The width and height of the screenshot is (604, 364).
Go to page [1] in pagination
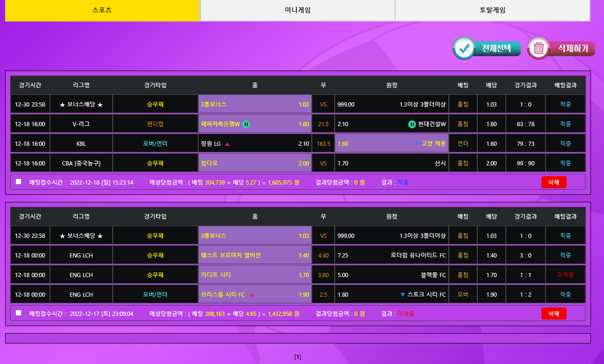pos(298,357)
